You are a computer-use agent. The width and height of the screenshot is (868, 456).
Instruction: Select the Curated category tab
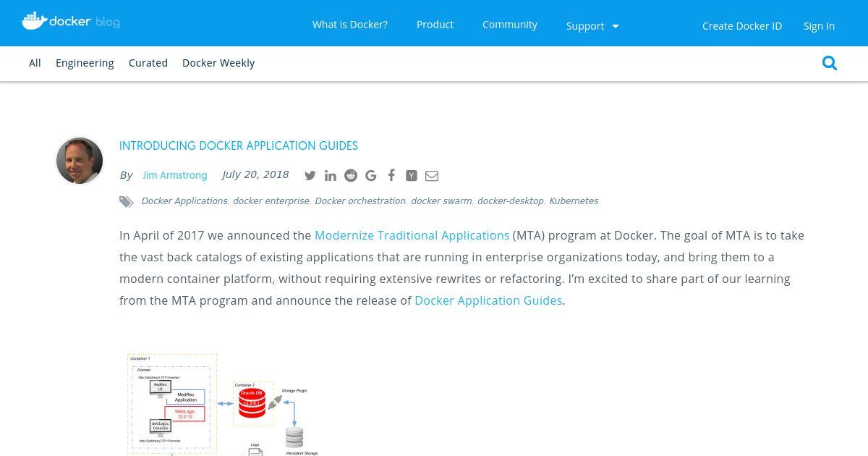click(x=148, y=63)
